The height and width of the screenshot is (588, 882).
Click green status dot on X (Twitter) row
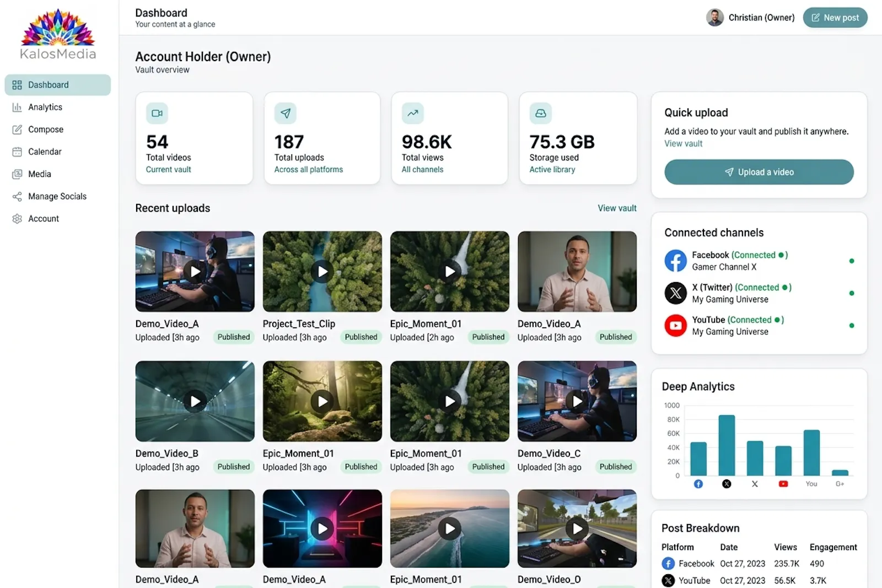(852, 293)
